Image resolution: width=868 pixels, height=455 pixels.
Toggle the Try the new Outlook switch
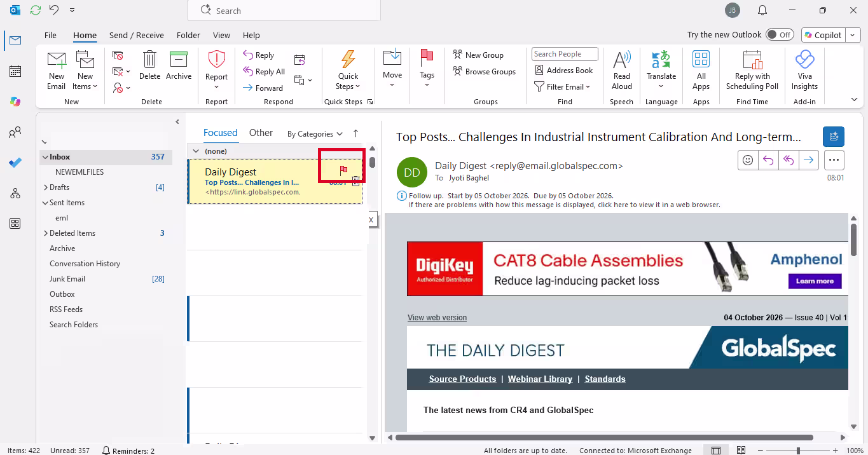coord(779,35)
